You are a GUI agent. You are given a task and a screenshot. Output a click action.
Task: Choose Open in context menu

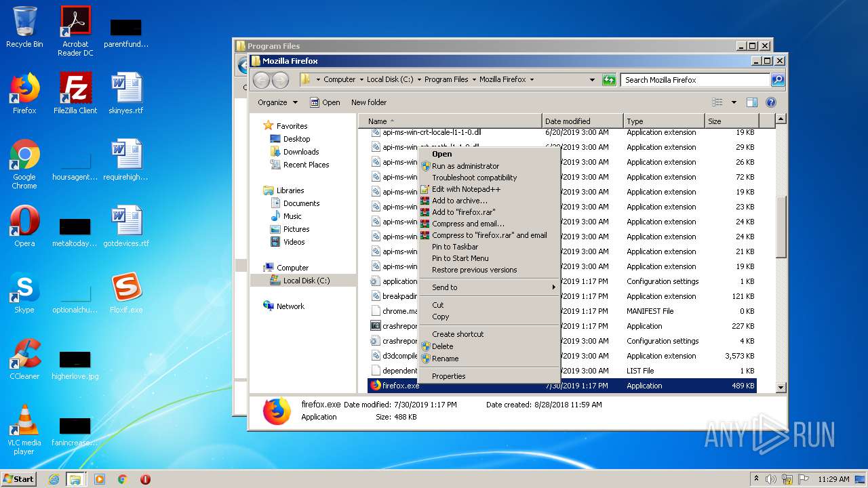[489, 154]
